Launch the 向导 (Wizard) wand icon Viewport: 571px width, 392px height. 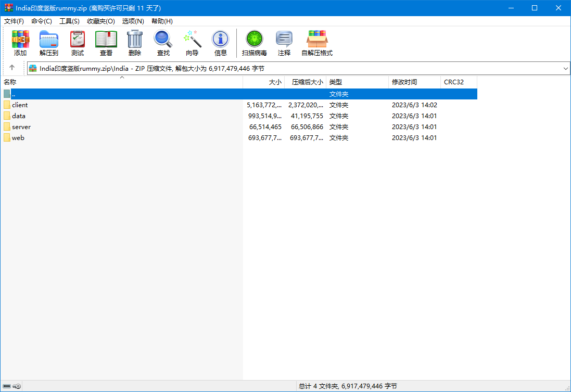192,43
